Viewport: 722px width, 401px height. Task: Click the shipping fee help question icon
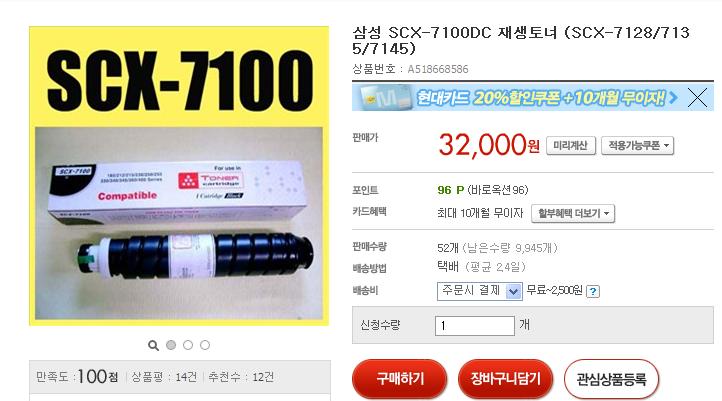point(593,291)
